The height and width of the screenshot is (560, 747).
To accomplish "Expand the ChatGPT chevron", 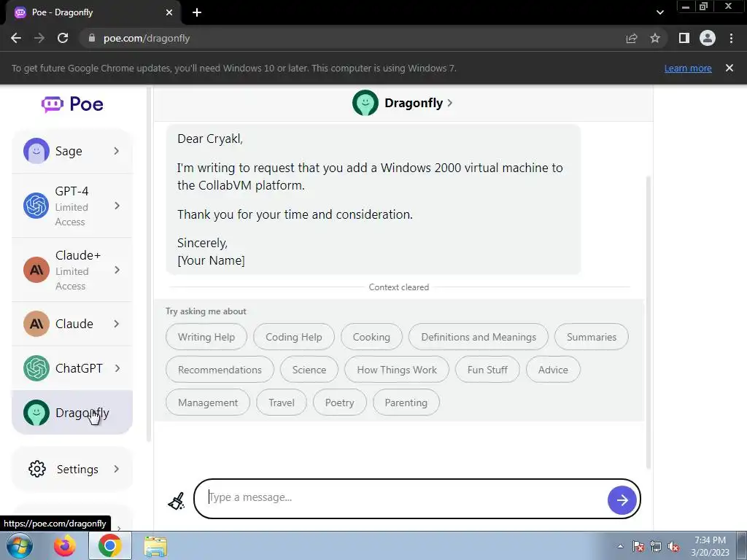I will 117,368.
